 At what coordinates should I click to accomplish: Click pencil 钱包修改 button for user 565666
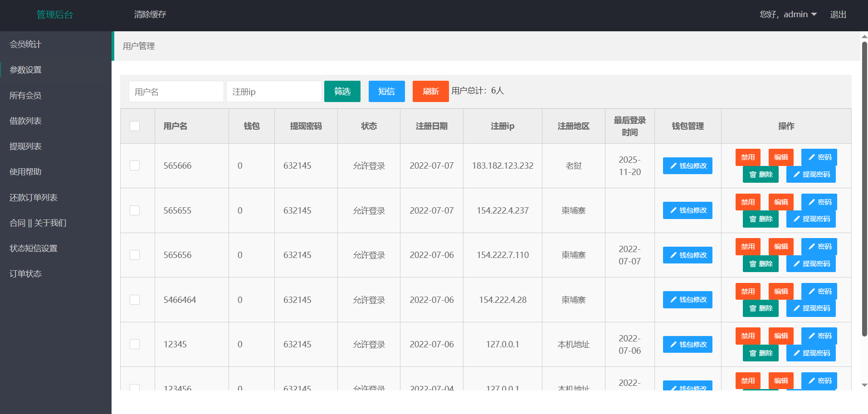pyautogui.click(x=688, y=166)
